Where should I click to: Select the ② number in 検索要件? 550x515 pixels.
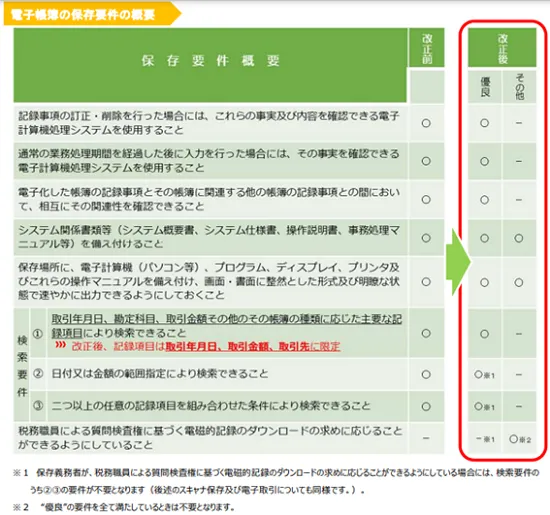click(x=38, y=374)
